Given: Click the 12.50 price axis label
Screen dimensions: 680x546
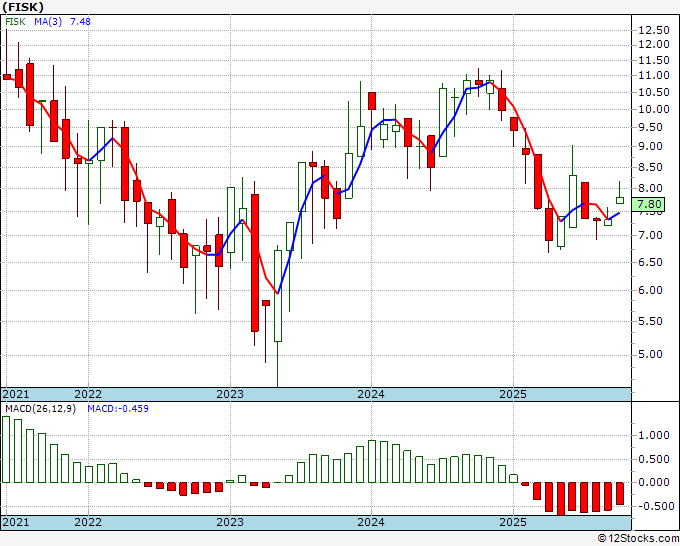Looking at the screenshot, I should [x=654, y=30].
